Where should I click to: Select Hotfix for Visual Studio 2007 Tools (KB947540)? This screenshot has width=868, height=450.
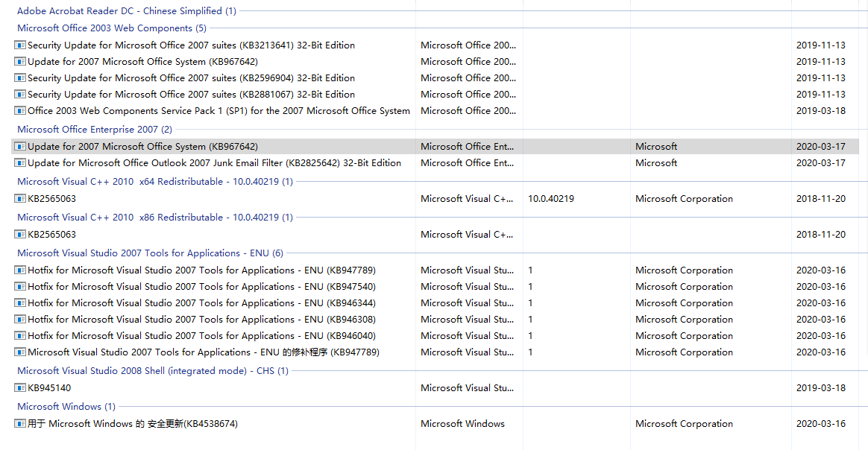tap(201, 286)
